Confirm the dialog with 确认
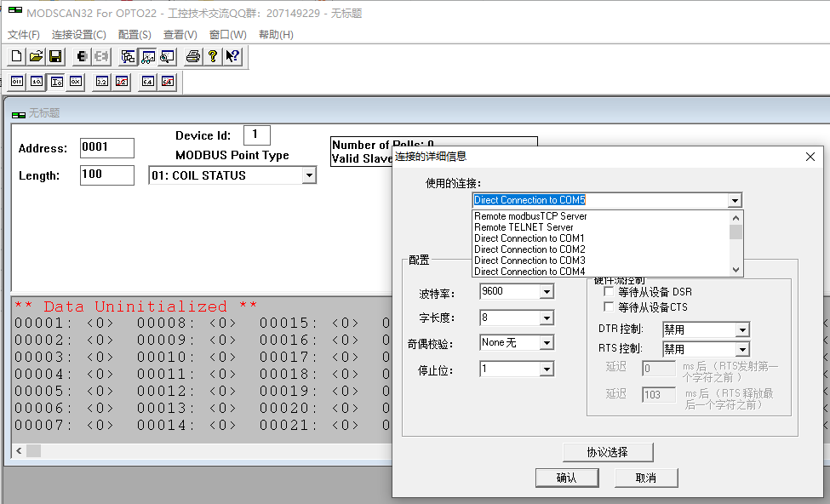 pos(567,478)
